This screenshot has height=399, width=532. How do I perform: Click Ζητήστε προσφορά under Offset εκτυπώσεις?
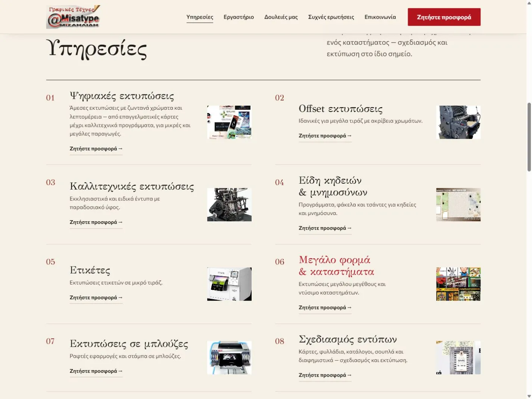(x=325, y=136)
